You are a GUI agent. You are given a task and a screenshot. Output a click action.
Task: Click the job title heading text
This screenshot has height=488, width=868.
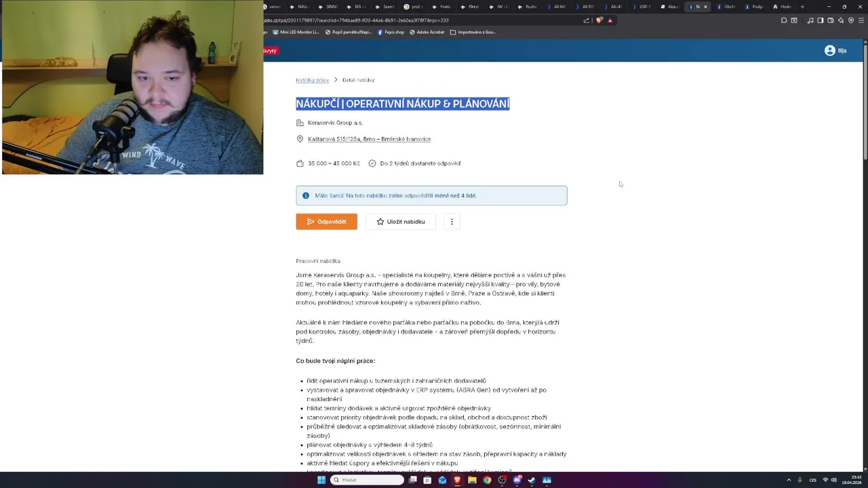point(402,104)
